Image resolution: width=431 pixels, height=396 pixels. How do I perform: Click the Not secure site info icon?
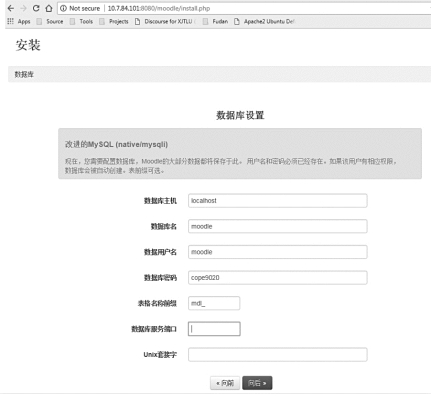63,8
